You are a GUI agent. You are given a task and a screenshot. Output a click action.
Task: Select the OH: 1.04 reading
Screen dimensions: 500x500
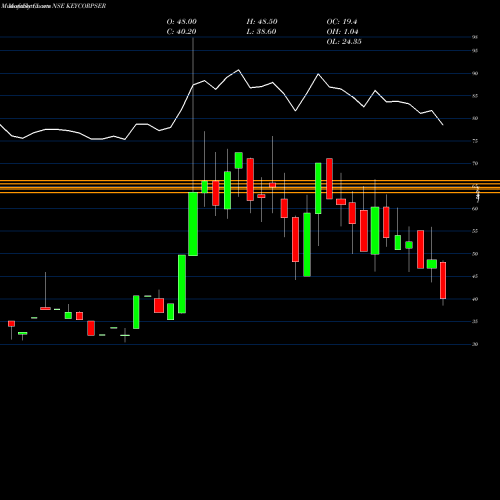343,32
